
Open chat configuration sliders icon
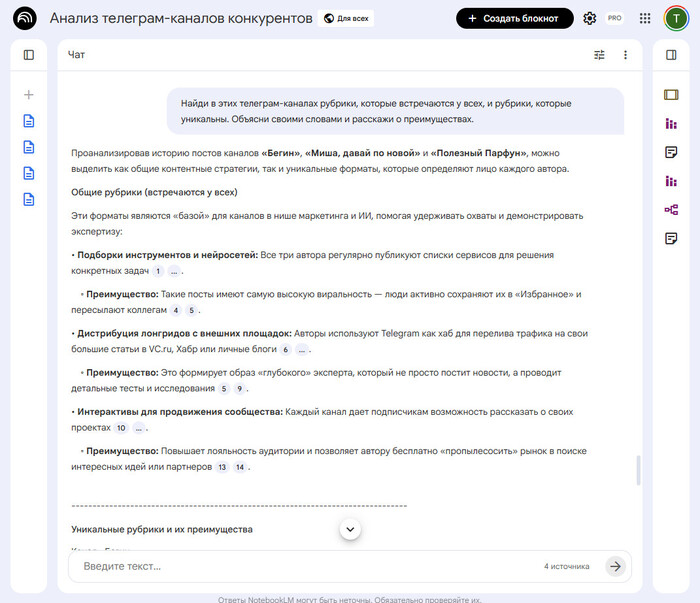(600, 55)
